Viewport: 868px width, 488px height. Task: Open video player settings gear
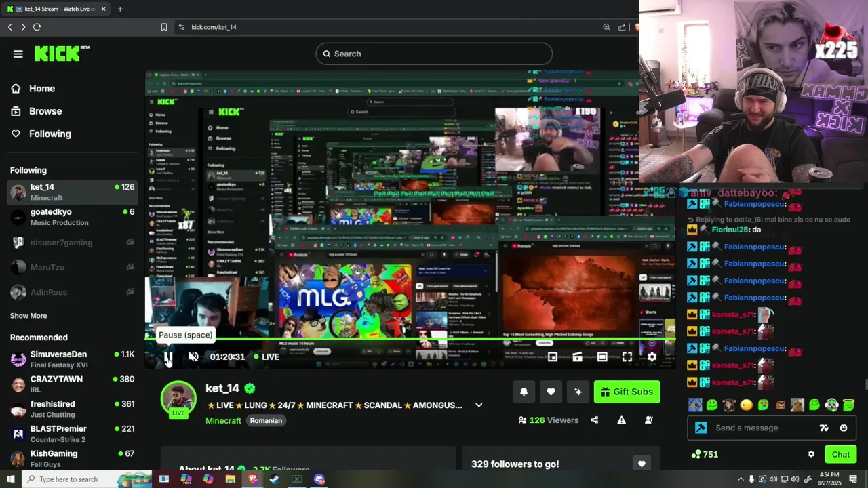tap(652, 357)
